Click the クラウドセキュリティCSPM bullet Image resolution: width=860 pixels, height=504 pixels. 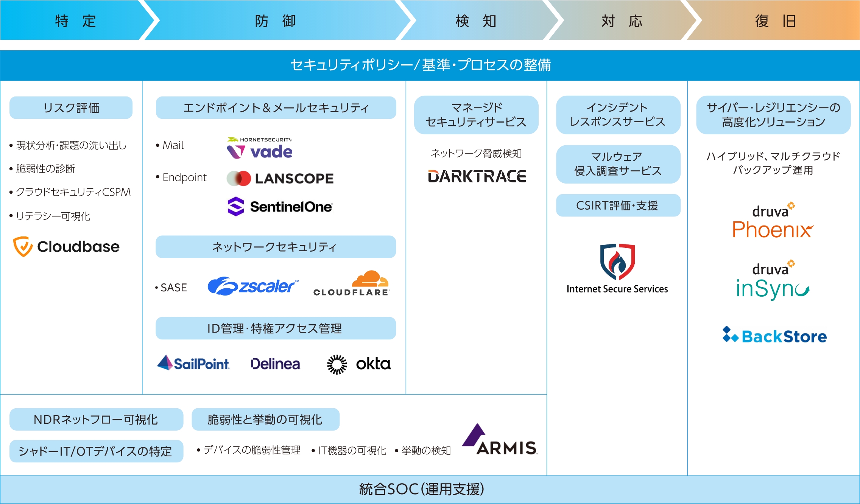pyautogui.click(x=70, y=192)
